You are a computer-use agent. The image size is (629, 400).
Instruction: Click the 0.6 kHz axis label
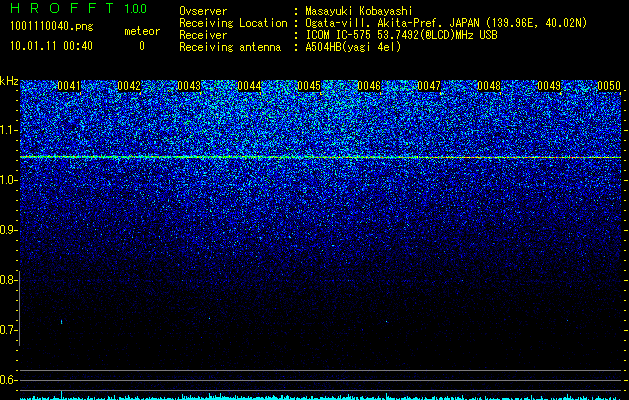click(7, 380)
